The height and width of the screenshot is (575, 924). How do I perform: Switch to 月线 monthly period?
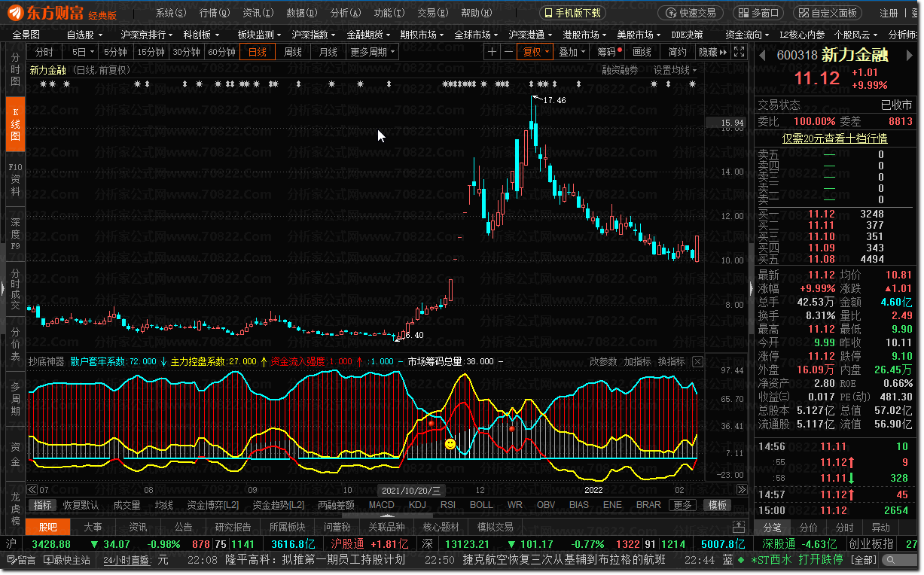[x=328, y=52]
